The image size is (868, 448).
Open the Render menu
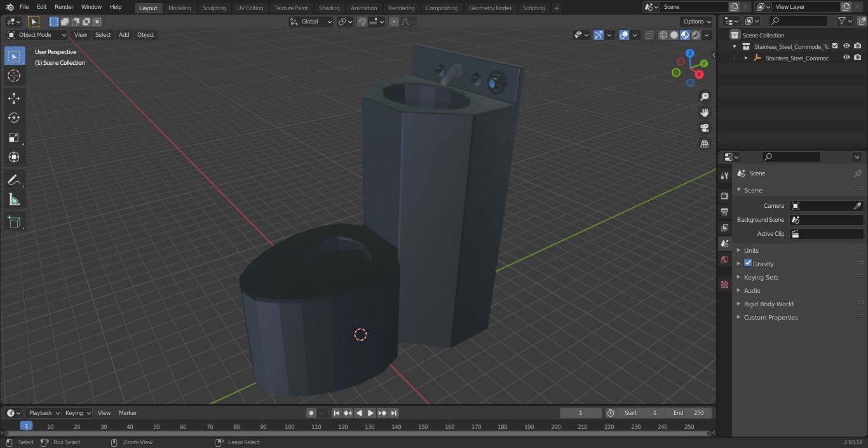(64, 7)
